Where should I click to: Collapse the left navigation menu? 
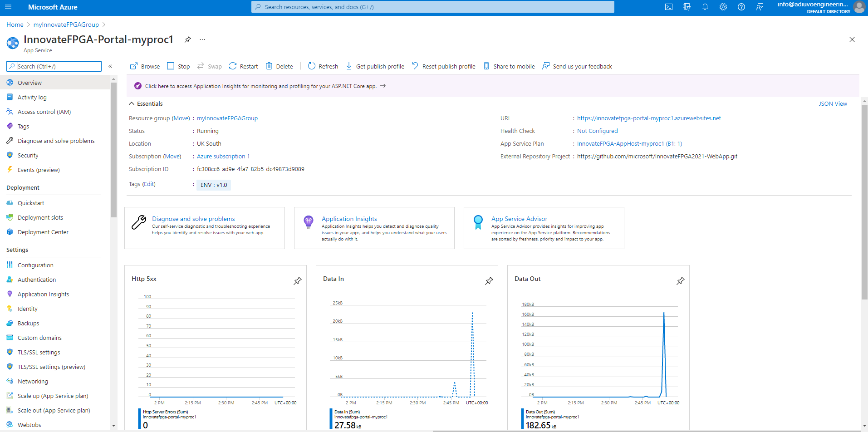pos(110,66)
